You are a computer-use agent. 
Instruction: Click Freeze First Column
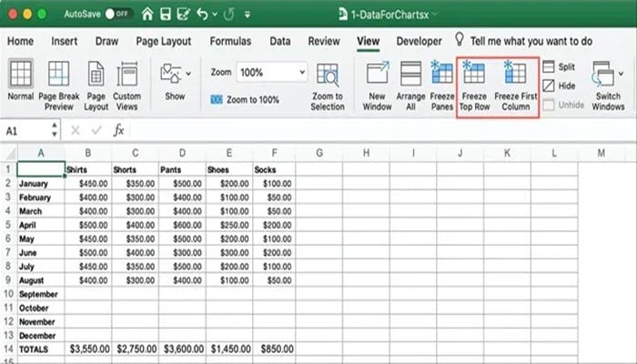click(x=516, y=86)
